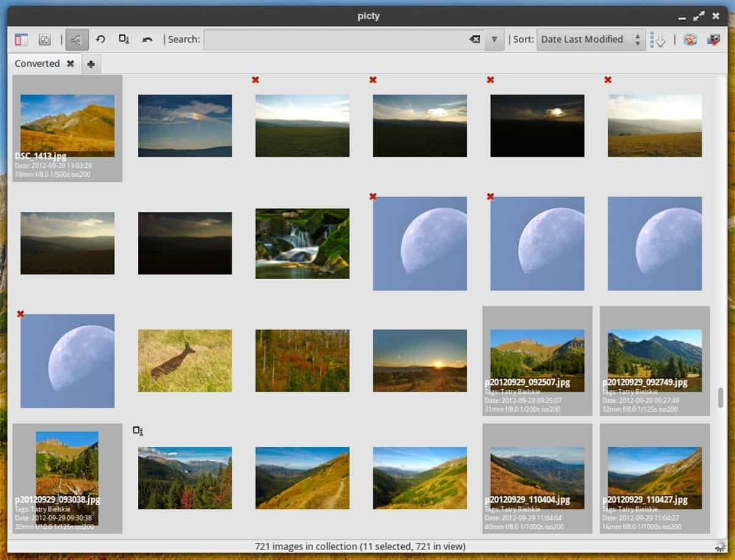Screen dimensions: 735x560
Task: Open the search filter dropdown arrow
Action: tap(494, 40)
